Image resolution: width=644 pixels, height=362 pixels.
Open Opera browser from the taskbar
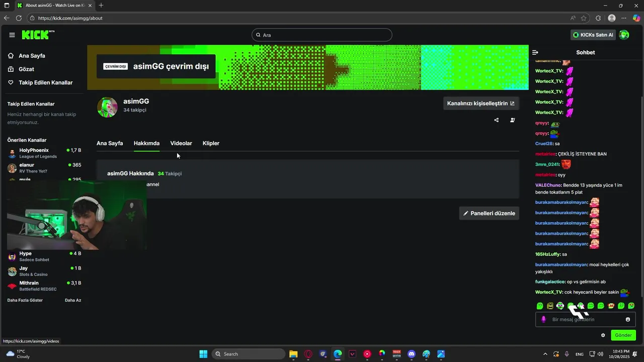308,354
